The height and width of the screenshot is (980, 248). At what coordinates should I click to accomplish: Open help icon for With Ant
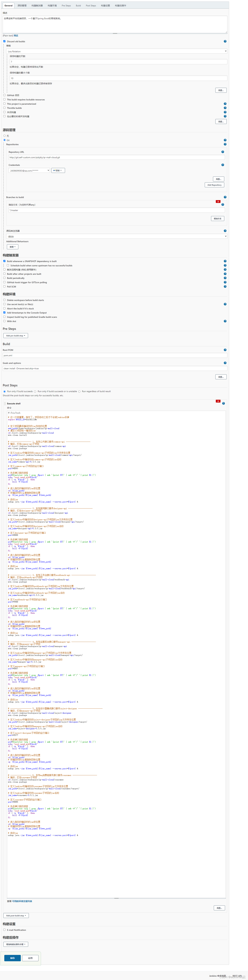point(225,321)
